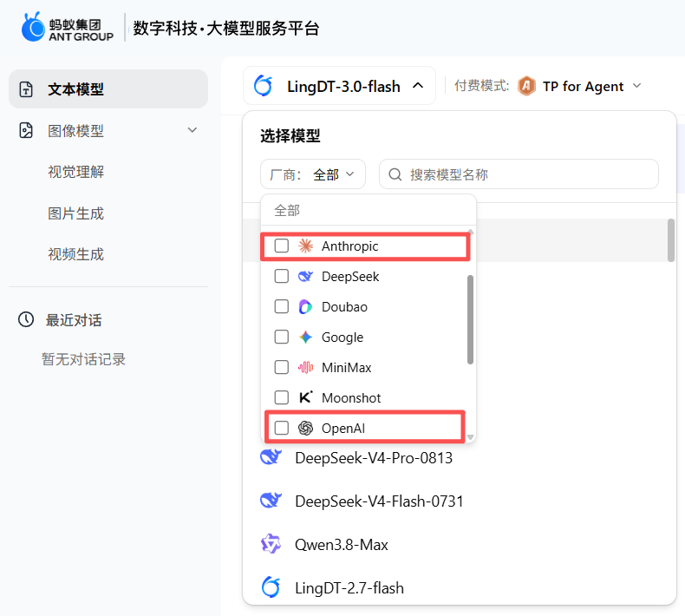The width and height of the screenshot is (685, 616).
Task: Click the Google sparkle logo
Action: pos(305,337)
